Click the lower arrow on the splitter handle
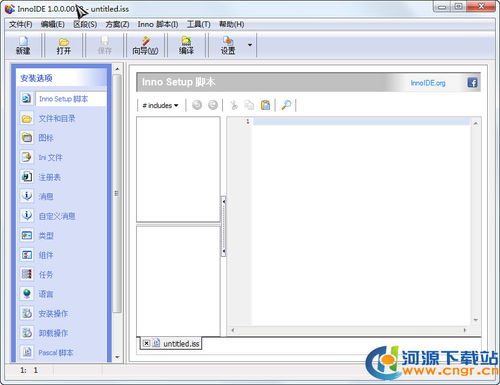 point(224,251)
